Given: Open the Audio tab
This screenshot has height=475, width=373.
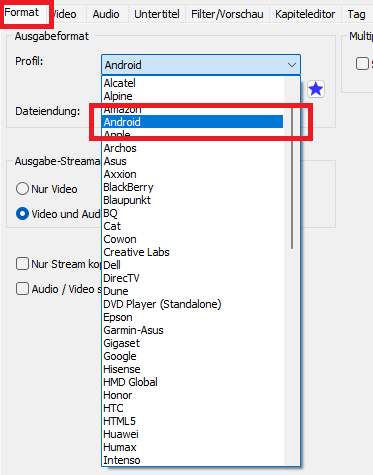Looking at the screenshot, I should coord(106,14).
